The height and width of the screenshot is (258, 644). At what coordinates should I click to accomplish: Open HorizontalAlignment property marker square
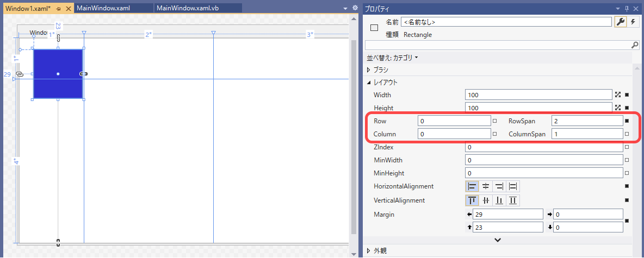click(627, 186)
